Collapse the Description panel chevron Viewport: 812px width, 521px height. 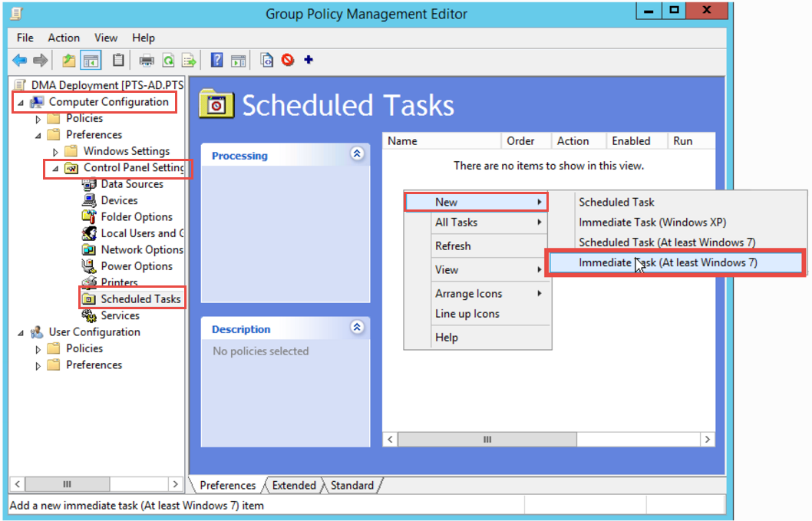(357, 328)
